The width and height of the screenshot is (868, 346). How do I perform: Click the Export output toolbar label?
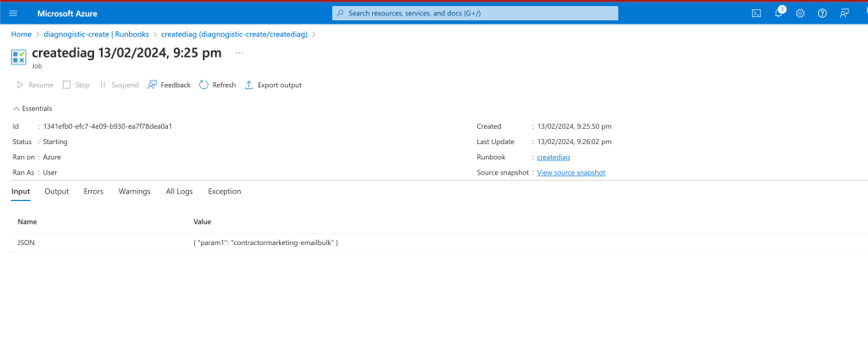(x=280, y=86)
